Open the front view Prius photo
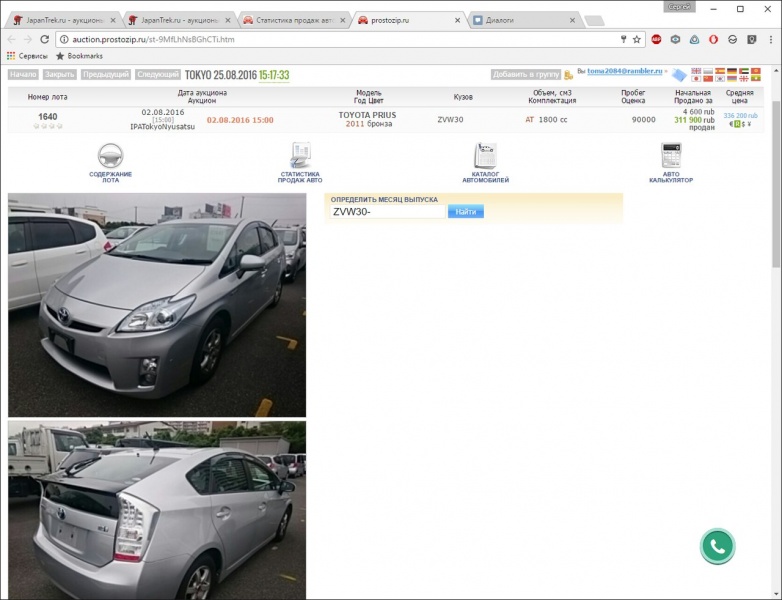The width and height of the screenshot is (782, 600). [x=157, y=305]
